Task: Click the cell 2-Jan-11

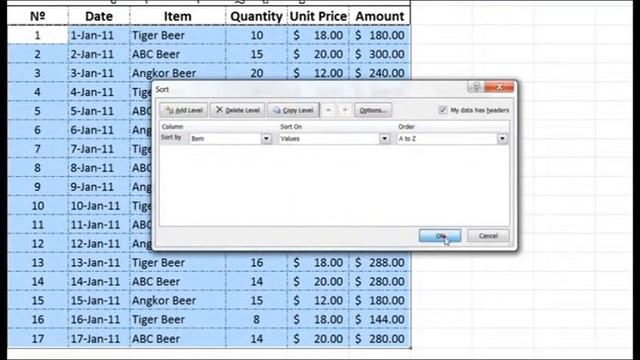Action: (x=99, y=54)
